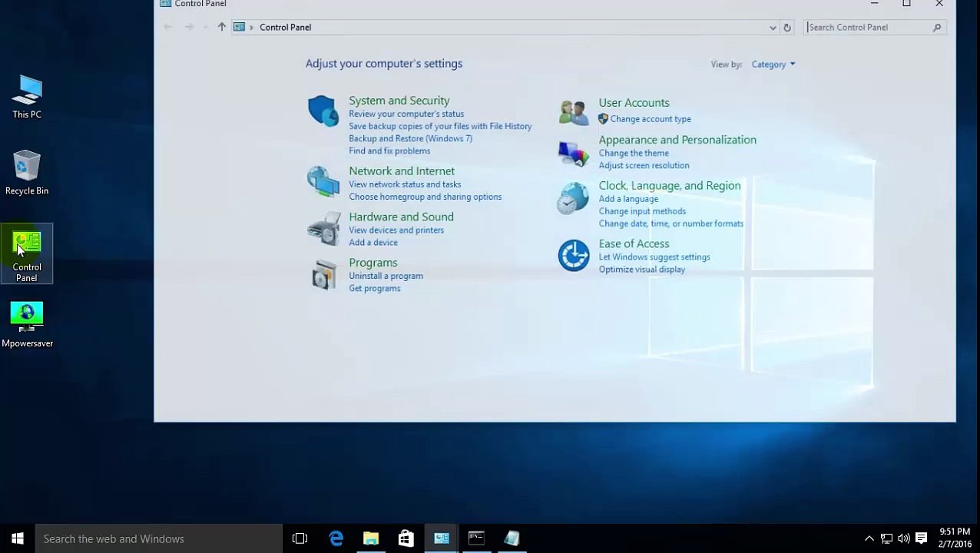Click View network status and tasks

tap(405, 184)
